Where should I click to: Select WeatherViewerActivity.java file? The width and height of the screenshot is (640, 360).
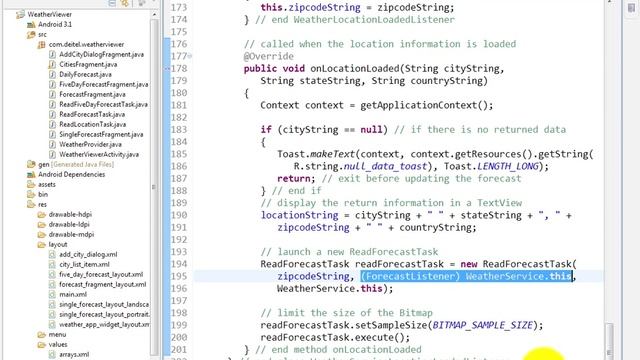coord(99,154)
